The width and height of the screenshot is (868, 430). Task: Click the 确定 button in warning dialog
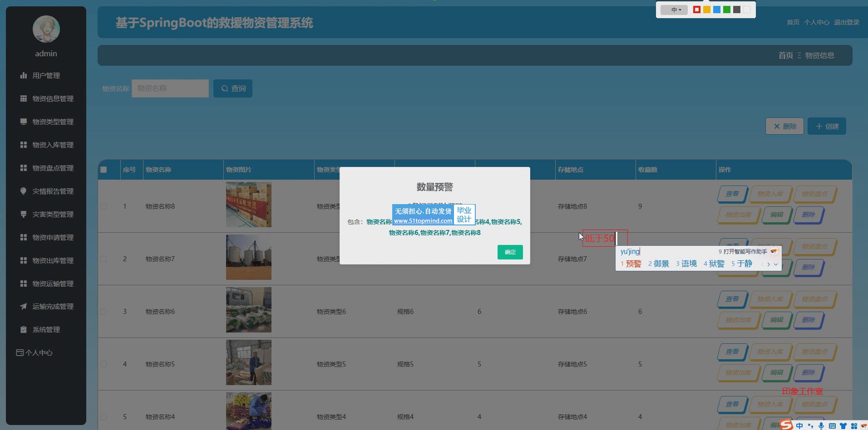pos(510,252)
